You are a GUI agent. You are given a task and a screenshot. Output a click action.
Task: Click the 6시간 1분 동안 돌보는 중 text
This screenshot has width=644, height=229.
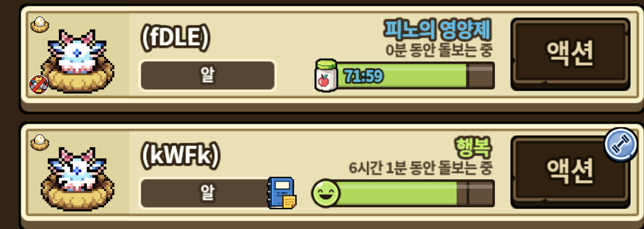click(x=420, y=168)
